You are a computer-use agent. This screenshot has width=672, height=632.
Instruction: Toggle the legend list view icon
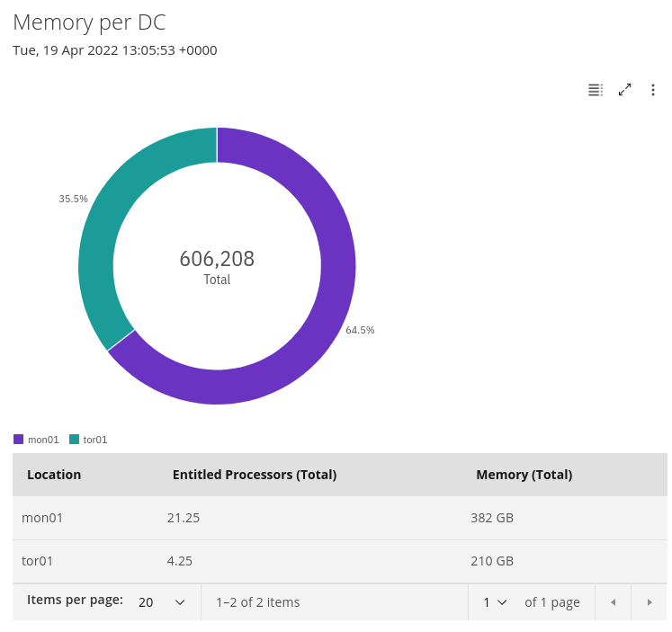(x=596, y=90)
